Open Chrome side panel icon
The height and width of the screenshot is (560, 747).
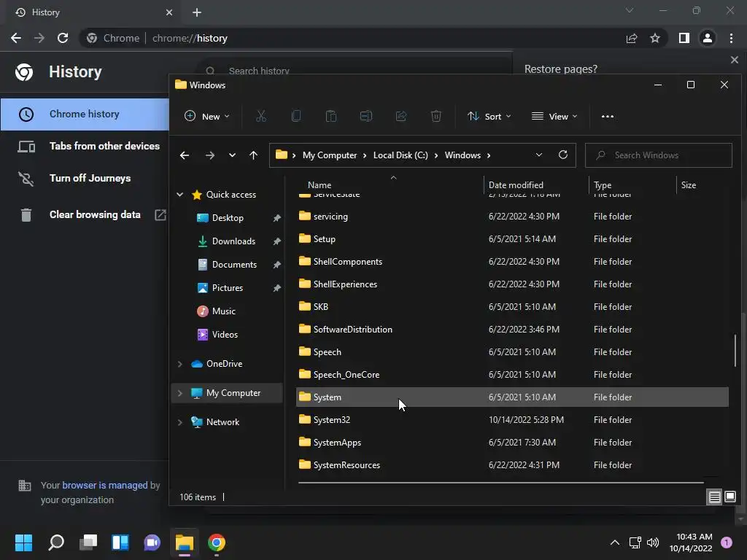coord(684,38)
